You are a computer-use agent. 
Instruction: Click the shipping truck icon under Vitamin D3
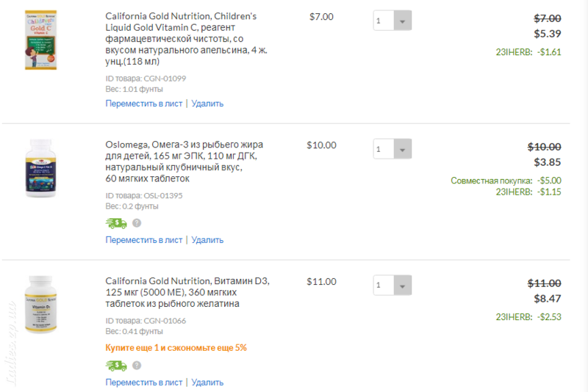click(x=116, y=366)
